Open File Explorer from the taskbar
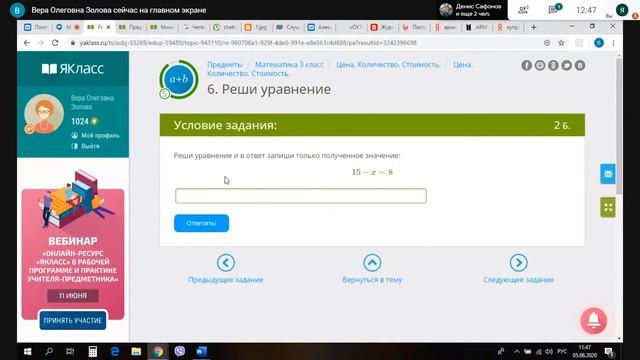Viewport: 640px width, 360px height. coord(136,351)
